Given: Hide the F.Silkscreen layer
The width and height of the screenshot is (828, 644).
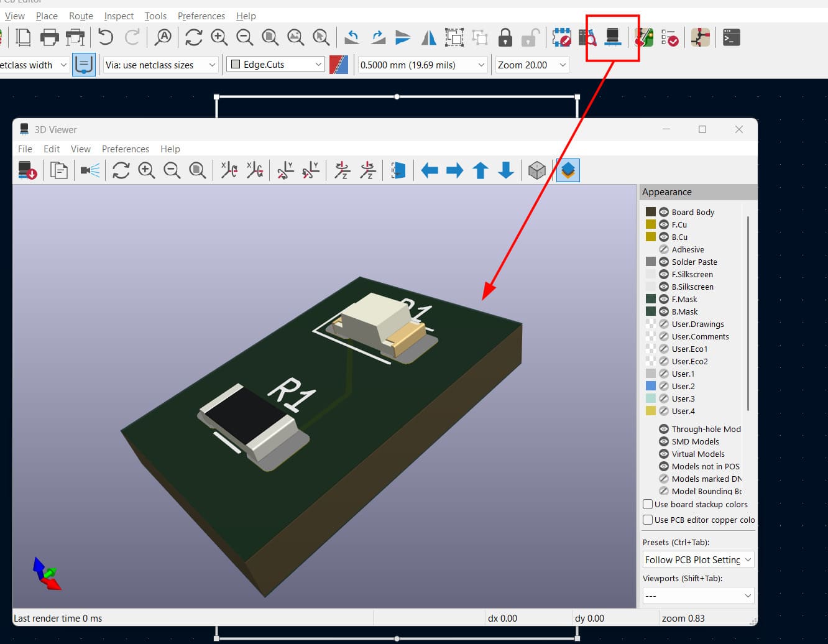Looking at the screenshot, I should pos(663,274).
